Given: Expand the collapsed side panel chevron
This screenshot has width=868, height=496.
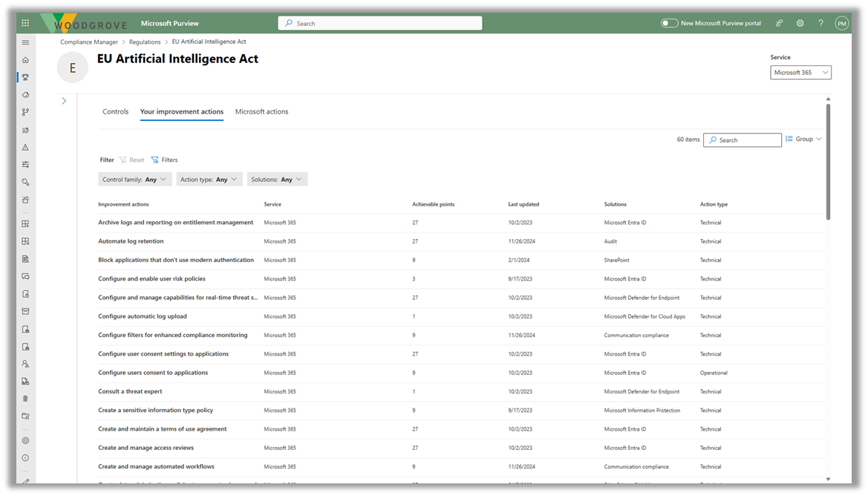Looking at the screenshot, I should tap(64, 101).
